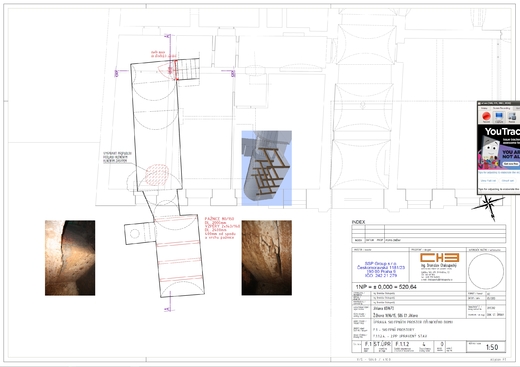Click the Capture monitor icon

[x=499, y=117]
